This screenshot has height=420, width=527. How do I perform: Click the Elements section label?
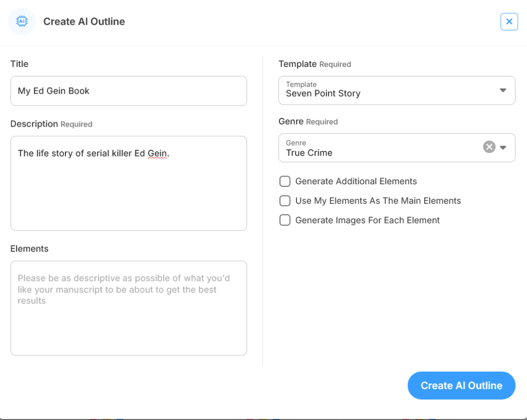[29, 249]
